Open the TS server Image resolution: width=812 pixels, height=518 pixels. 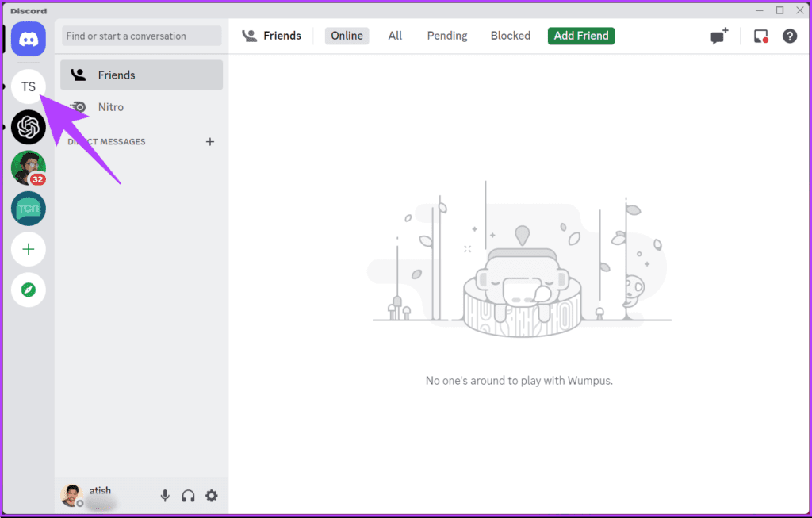point(29,86)
